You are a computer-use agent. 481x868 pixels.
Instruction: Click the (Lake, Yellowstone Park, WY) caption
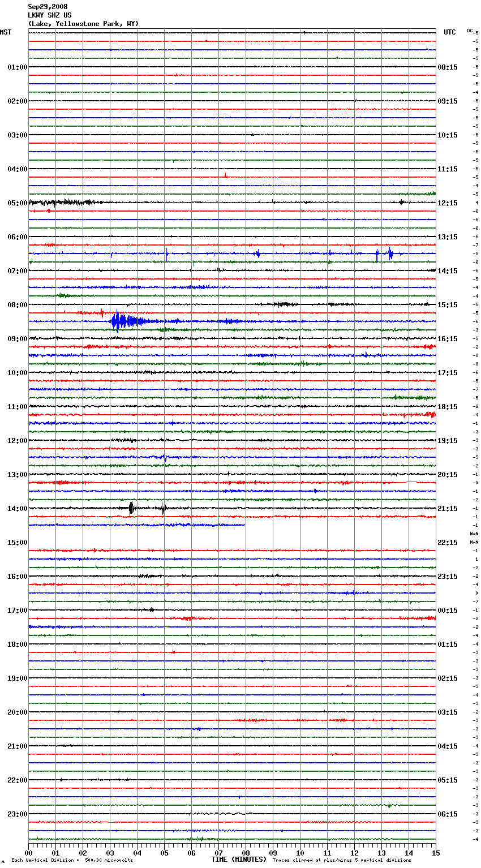pyautogui.click(x=83, y=24)
